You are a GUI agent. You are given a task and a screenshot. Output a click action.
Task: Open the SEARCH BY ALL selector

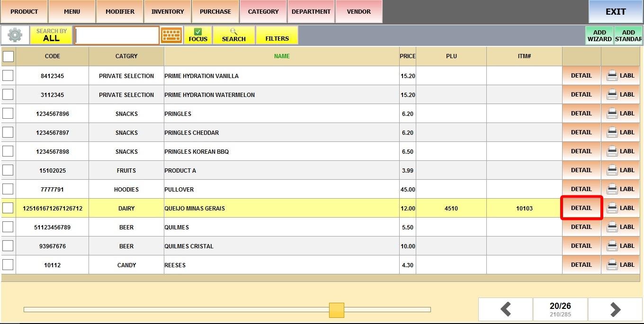point(51,35)
